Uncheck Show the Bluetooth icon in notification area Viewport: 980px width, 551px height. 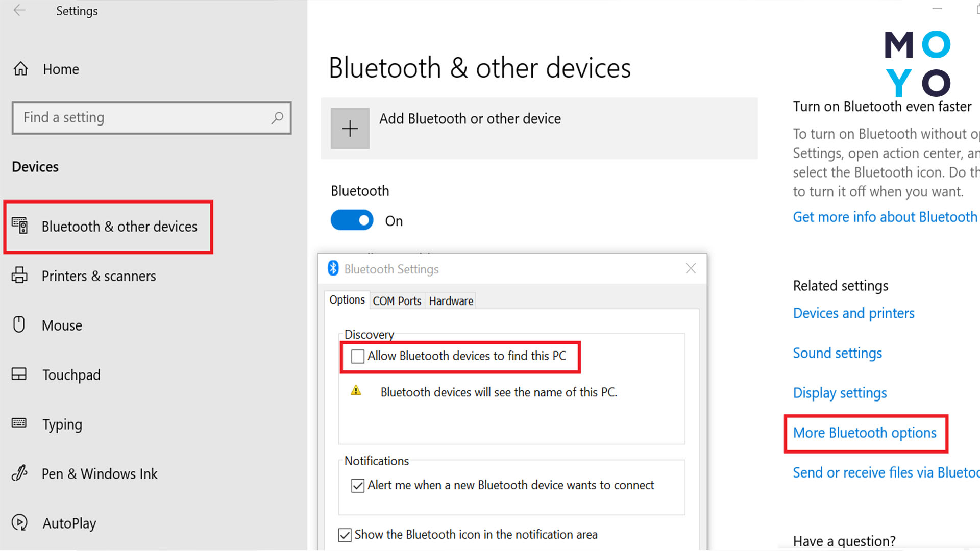(345, 535)
